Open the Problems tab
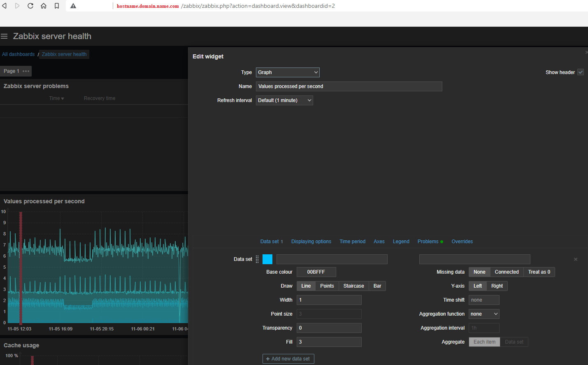 [428, 242]
